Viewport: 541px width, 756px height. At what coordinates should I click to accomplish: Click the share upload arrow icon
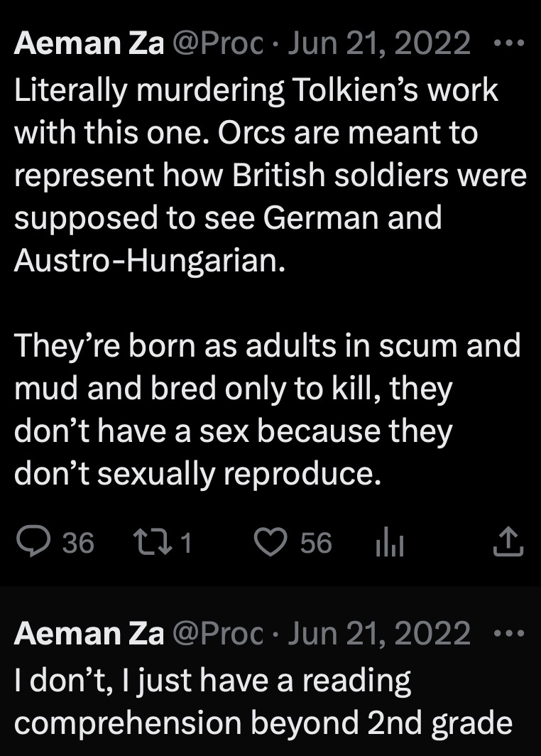(508, 543)
